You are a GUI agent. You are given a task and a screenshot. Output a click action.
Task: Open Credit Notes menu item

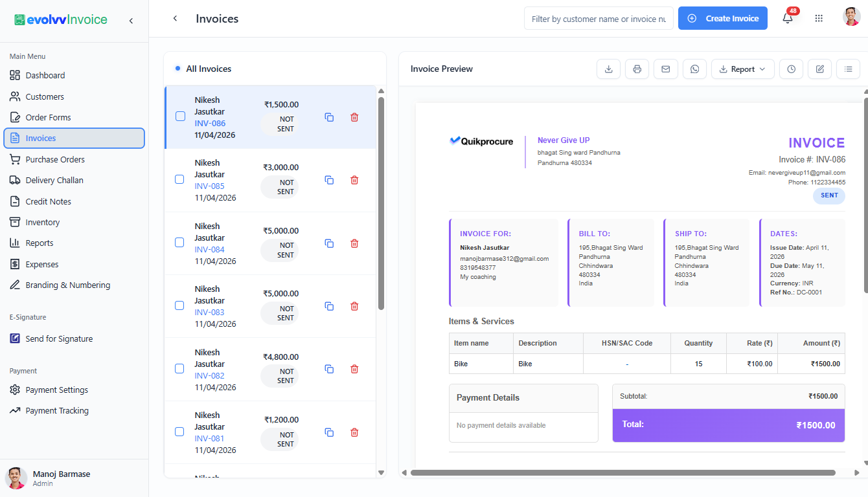coord(74,201)
